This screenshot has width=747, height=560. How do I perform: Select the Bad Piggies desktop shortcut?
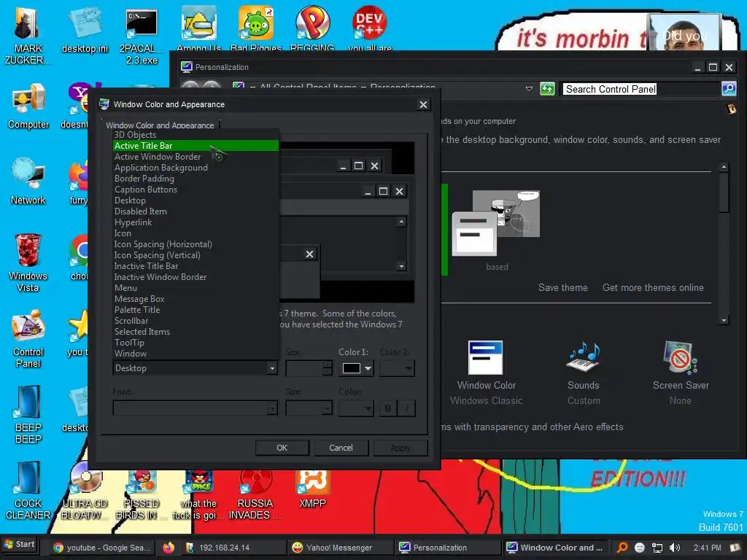point(256,28)
